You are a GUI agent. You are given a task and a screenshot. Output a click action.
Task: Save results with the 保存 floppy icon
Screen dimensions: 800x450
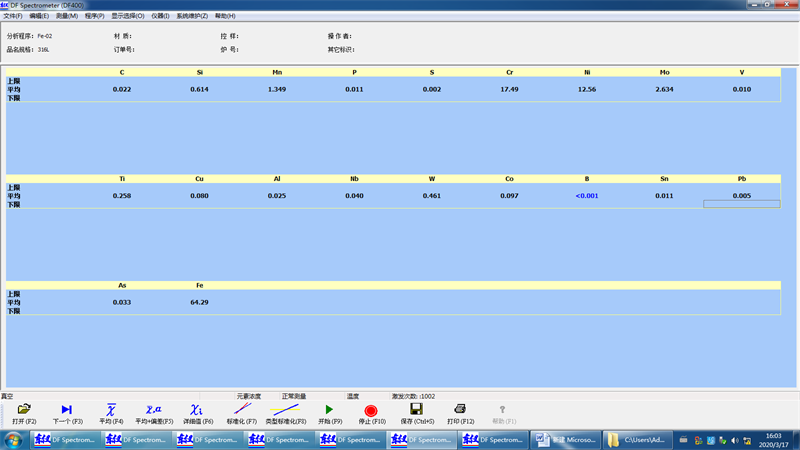point(417,410)
